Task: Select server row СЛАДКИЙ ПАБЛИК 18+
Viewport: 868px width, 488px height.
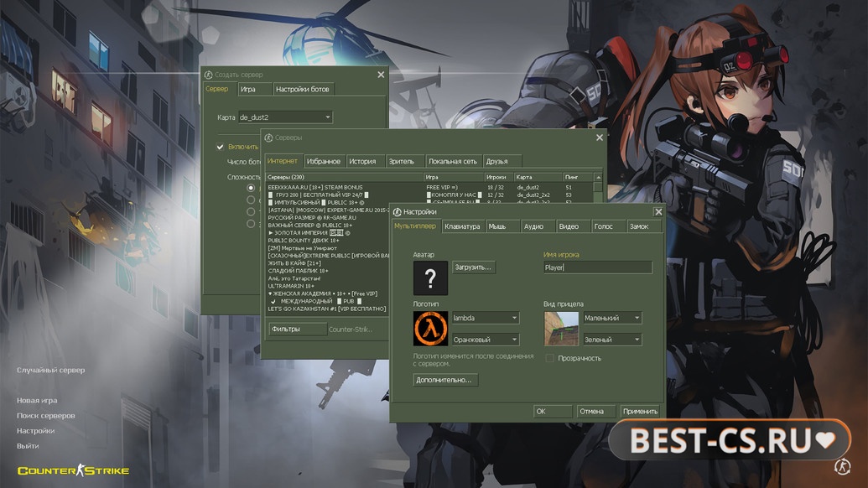Action: 328,271
